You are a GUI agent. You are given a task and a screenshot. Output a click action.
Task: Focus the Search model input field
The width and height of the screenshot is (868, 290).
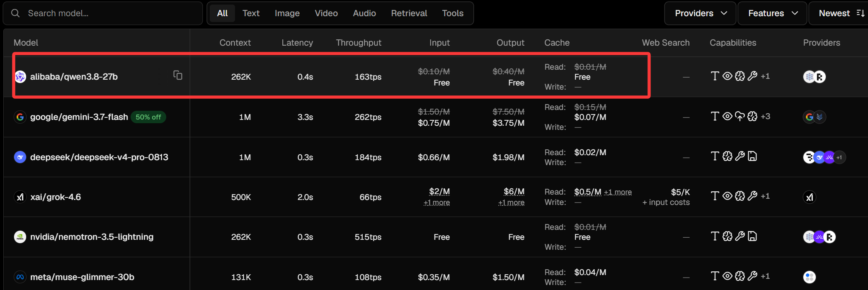pyautogui.click(x=103, y=13)
